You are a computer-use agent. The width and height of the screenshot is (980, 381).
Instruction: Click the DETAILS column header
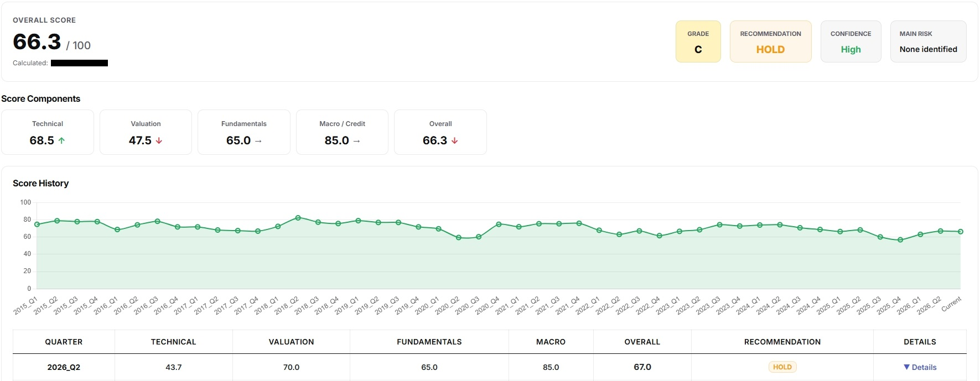[x=920, y=342]
